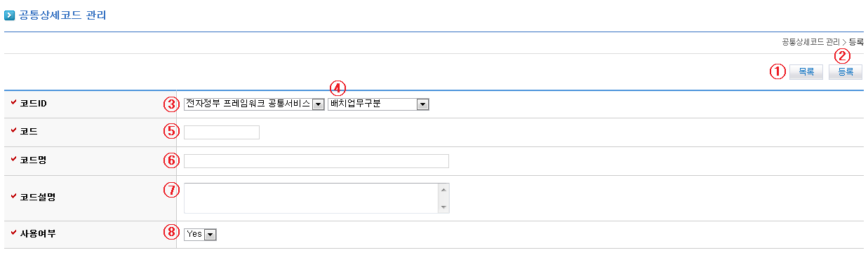Click the circled number 4 marker
This screenshot has height=255, width=868.
pyautogui.click(x=338, y=89)
